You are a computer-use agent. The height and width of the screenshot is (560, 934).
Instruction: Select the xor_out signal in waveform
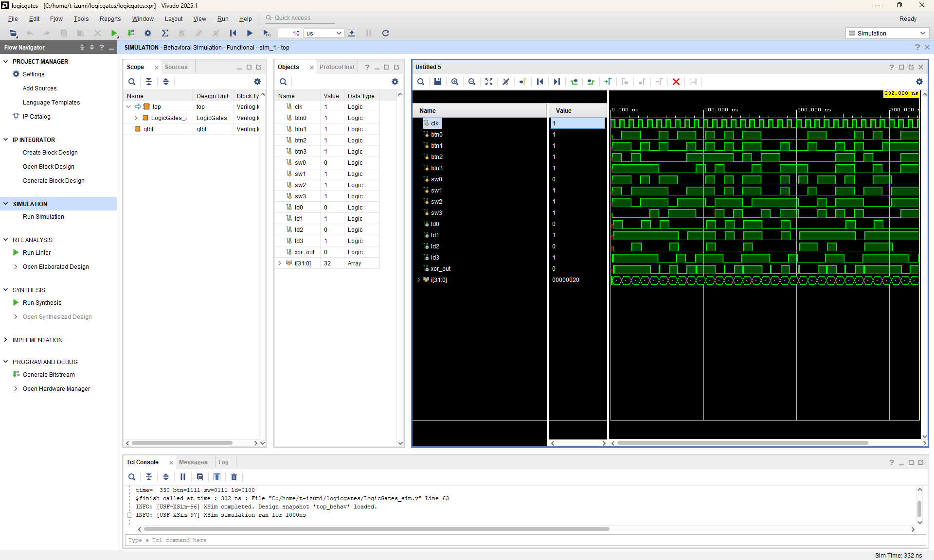pyautogui.click(x=440, y=269)
